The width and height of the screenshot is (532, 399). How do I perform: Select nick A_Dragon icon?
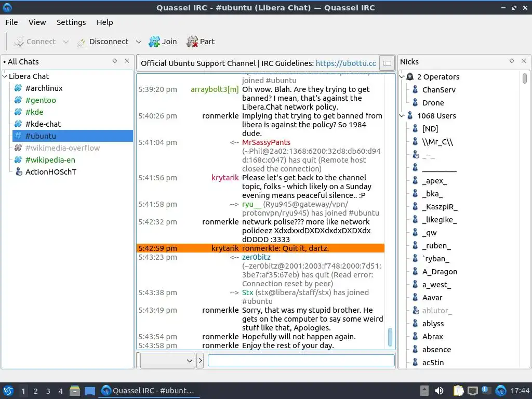pos(415,272)
